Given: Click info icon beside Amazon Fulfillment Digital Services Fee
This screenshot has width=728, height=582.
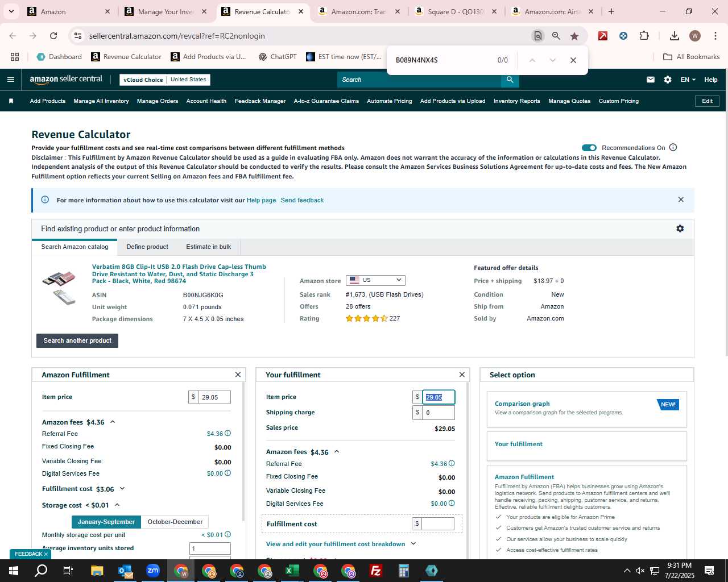Looking at the screenshot, I should 228,473.
